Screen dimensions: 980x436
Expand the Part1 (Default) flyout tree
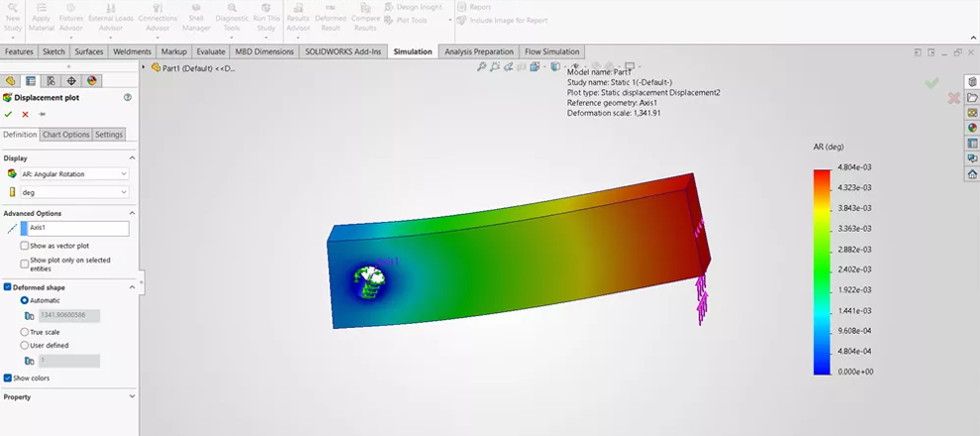(x=144, y=67)
